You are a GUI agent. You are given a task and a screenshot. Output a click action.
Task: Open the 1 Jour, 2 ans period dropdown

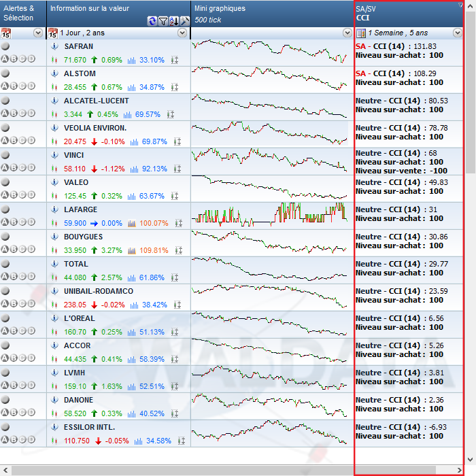182,33
